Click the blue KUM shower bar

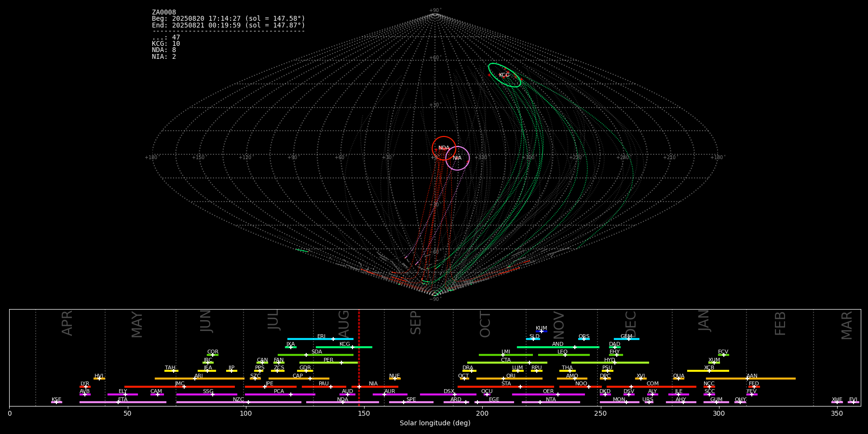(541, 331)
